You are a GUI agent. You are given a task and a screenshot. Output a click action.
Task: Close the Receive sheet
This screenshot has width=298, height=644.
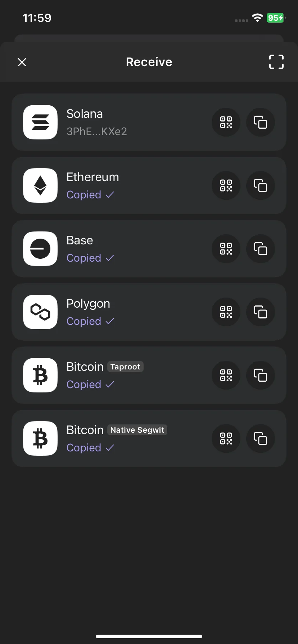(x=22, y=62)
